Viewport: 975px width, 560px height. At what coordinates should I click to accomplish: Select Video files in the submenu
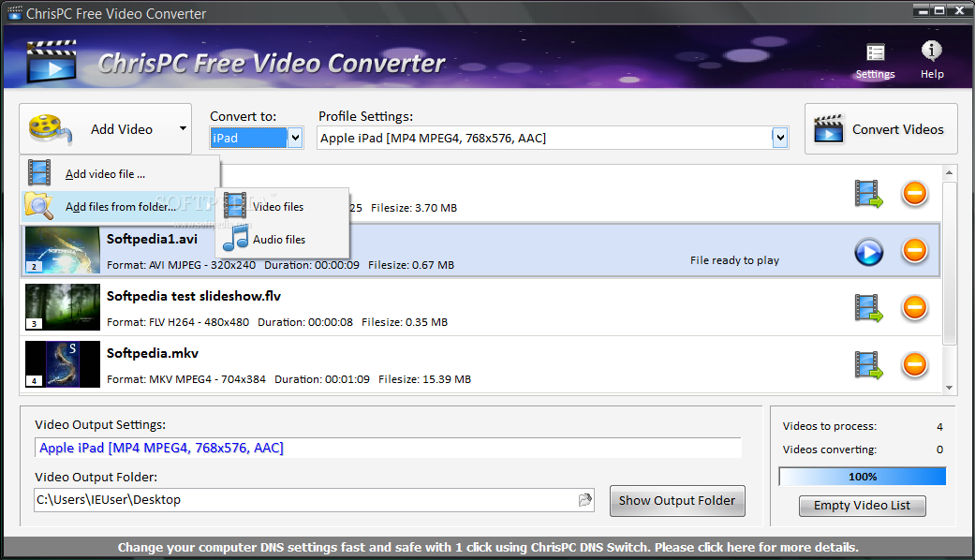coord(282,206)
